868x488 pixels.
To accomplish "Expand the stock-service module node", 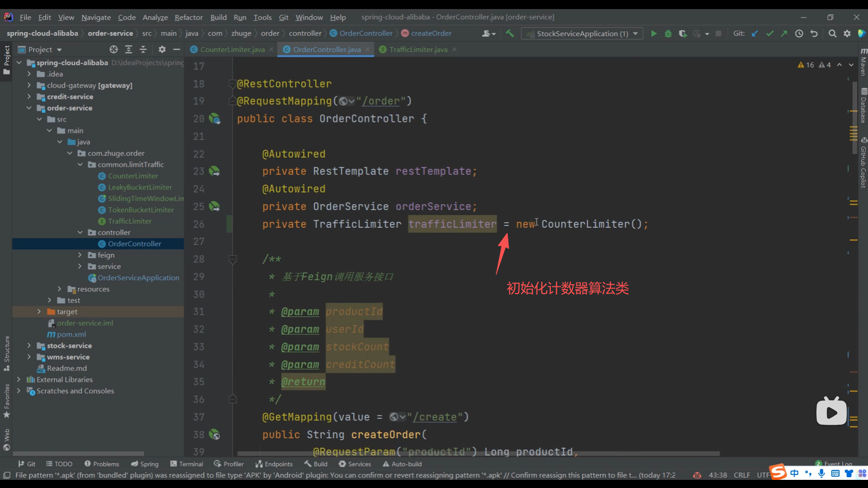I will click(29, 346).
